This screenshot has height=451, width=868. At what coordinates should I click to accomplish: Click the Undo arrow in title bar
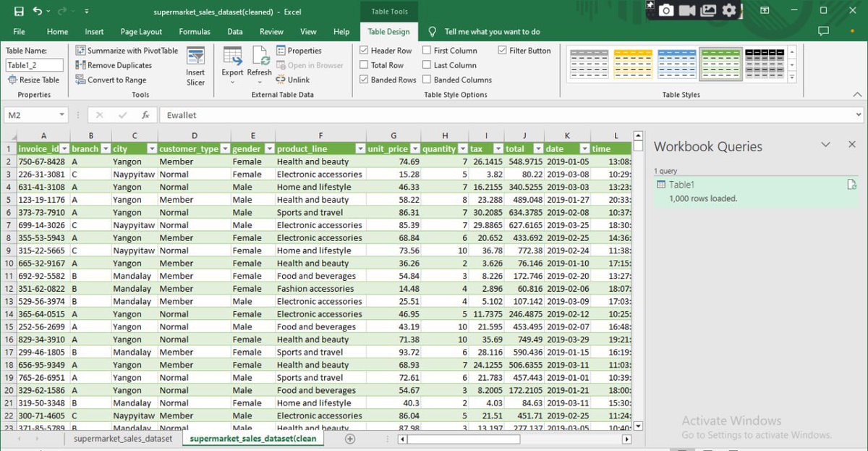(38, 12)
